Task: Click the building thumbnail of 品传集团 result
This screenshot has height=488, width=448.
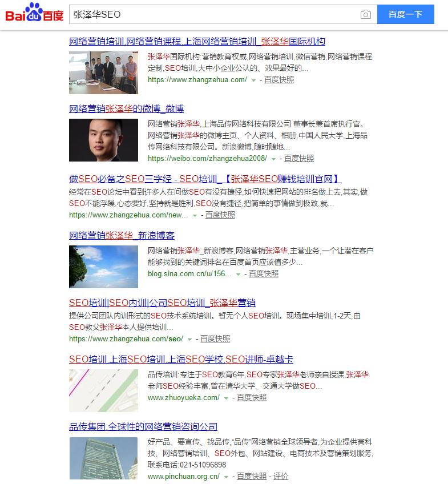Action: coord(103,458)
